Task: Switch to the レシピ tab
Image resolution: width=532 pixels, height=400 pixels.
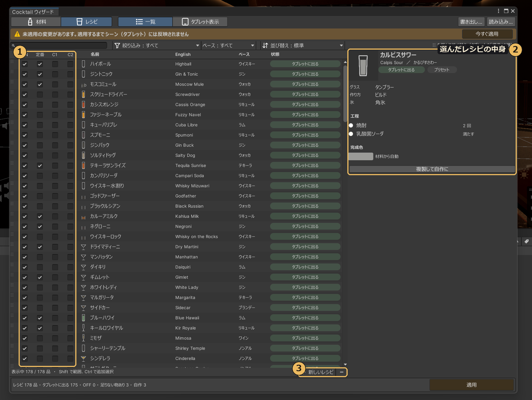Action: 86,22
